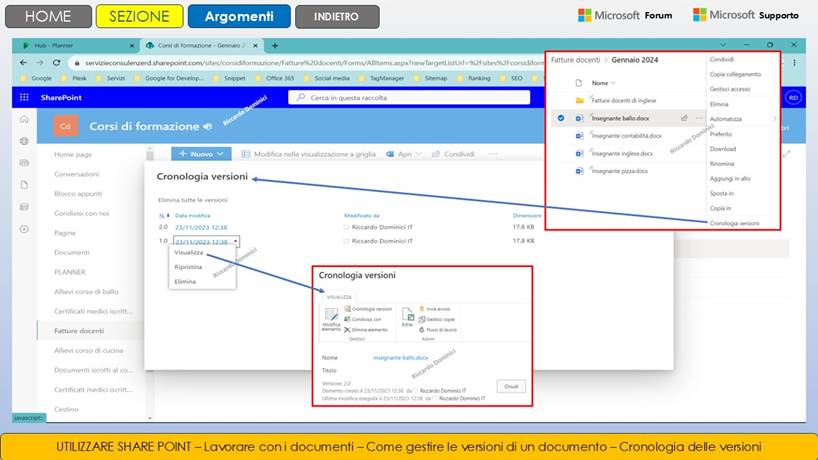Click the browser back arrow
This screenshot has height=460, width=818.
(x=23, y=63)
